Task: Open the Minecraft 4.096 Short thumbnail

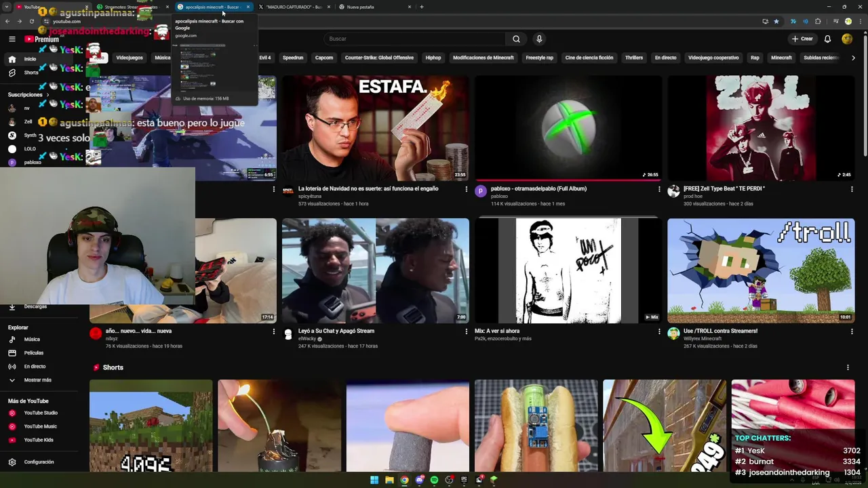Action: pos(151,426)
